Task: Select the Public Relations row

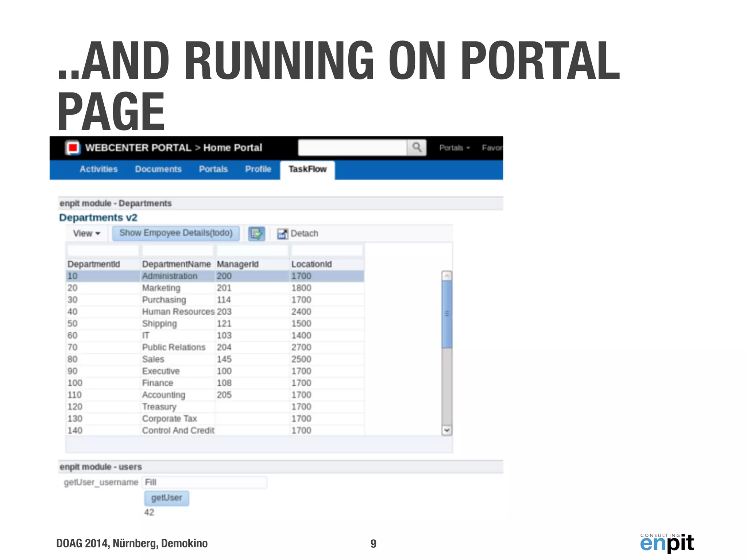Action: [215, 347]
